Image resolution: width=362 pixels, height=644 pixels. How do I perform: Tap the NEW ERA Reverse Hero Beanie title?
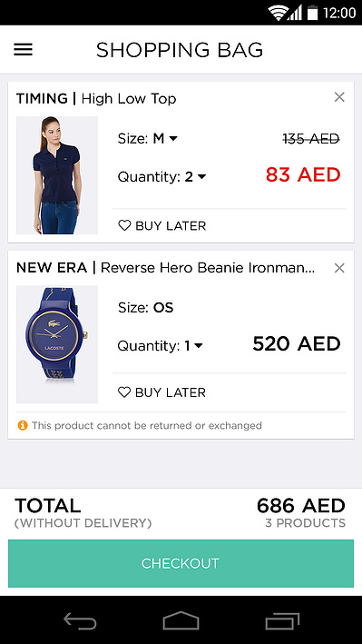point(166,268)
